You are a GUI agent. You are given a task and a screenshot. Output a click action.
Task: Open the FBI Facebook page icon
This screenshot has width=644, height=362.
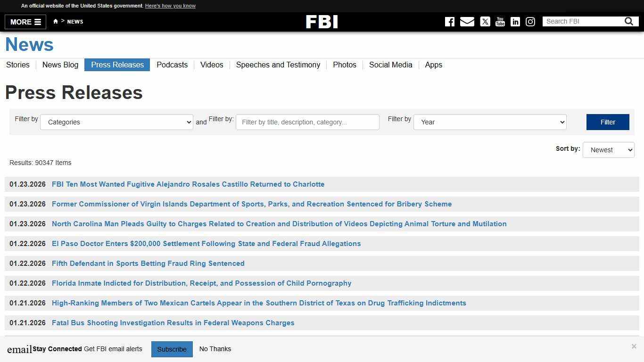coord(449,22)
